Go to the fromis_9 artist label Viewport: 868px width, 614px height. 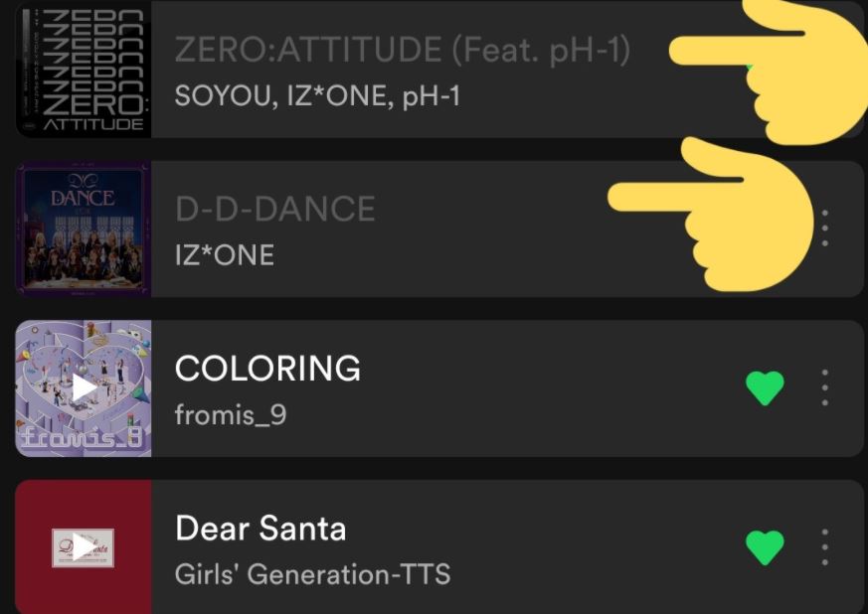[231, 415]
